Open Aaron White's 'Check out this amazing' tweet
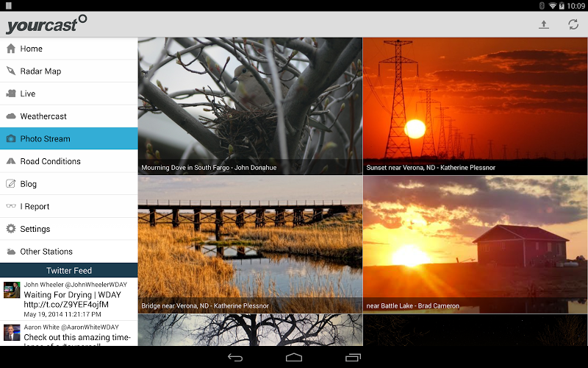This screenshot has height=368, width=588. click(69, 333)
